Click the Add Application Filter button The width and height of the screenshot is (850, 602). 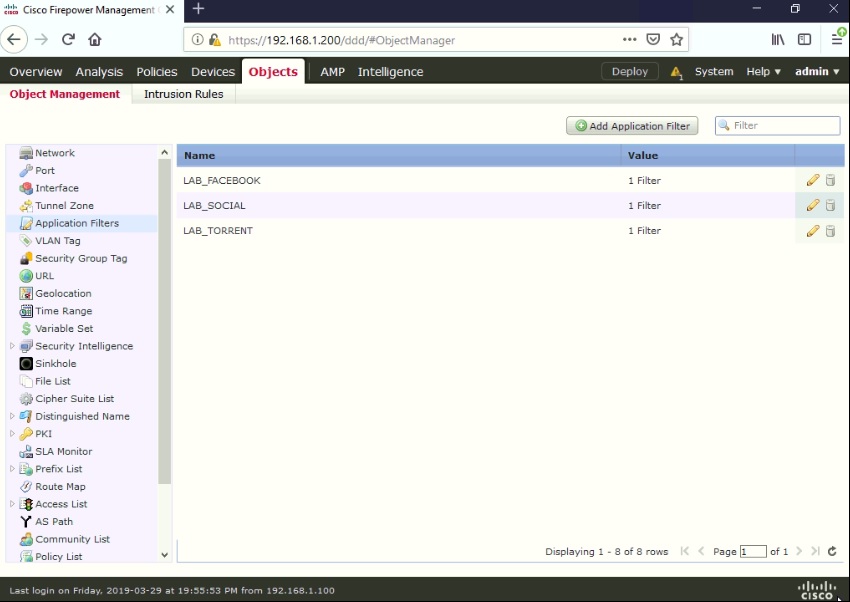pyautogui.click(x=632, y=126)
